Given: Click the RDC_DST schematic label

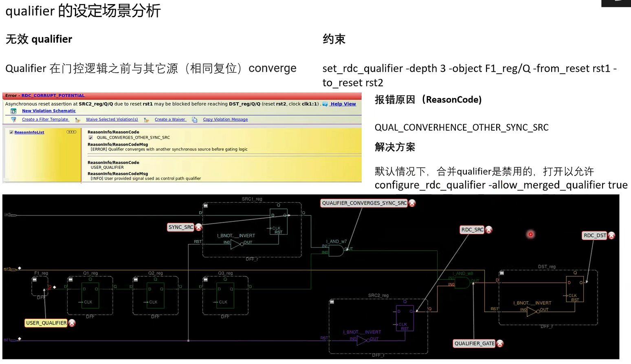Looking at the screenshot, I should (595, 235).
